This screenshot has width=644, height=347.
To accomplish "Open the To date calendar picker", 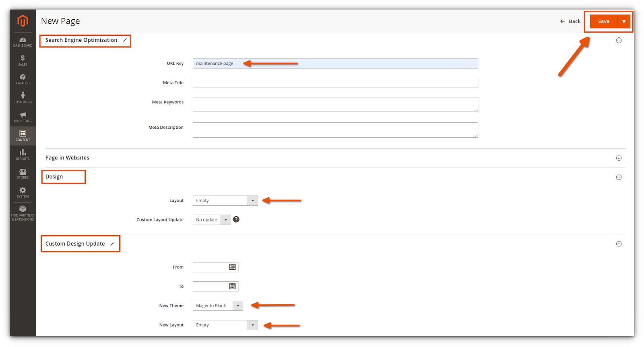I will pyautogui.click(x=233, y=286).
